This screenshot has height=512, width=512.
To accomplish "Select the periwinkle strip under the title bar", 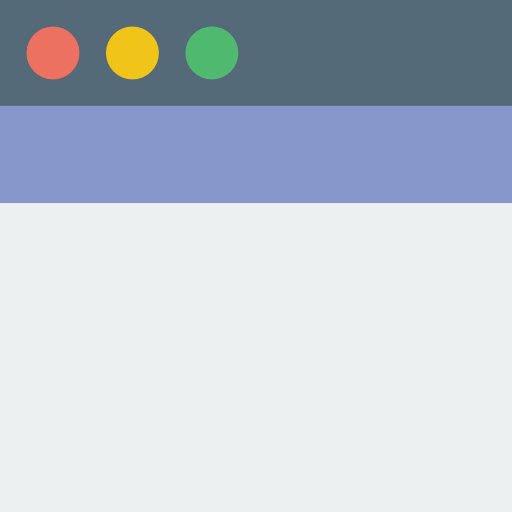I will click(x=256, y=154).
